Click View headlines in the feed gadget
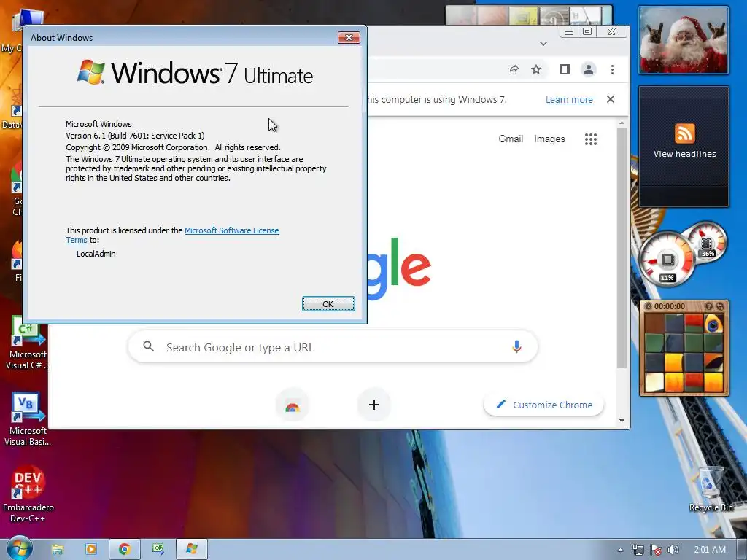 click(684, 154)
